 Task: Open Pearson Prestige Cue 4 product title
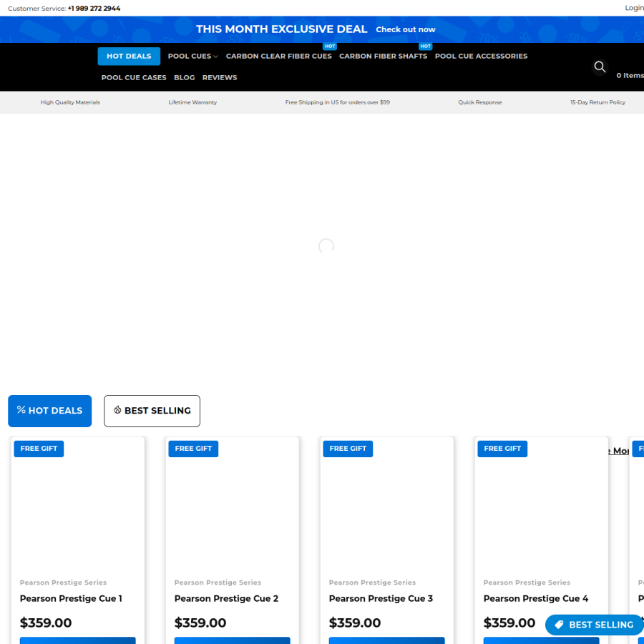click(x=535, y=598)
